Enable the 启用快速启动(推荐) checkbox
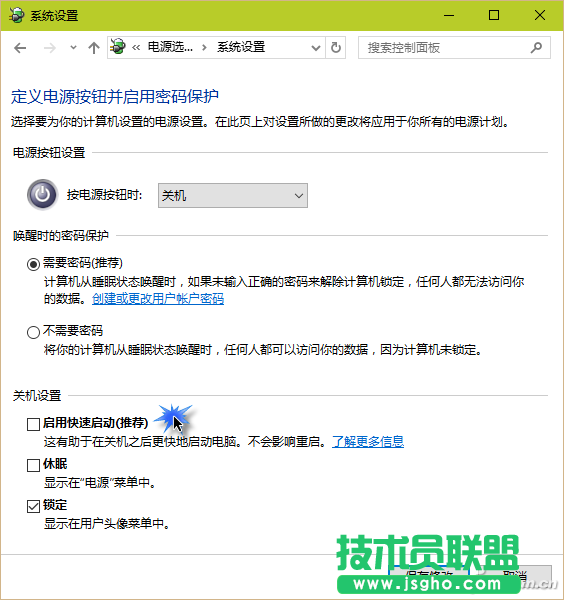564x600 pixels. tap(33, 424)
